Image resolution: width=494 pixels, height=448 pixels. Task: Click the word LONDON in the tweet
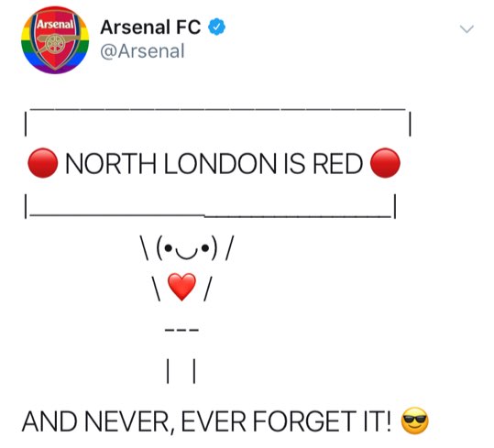tap(220, 164)
